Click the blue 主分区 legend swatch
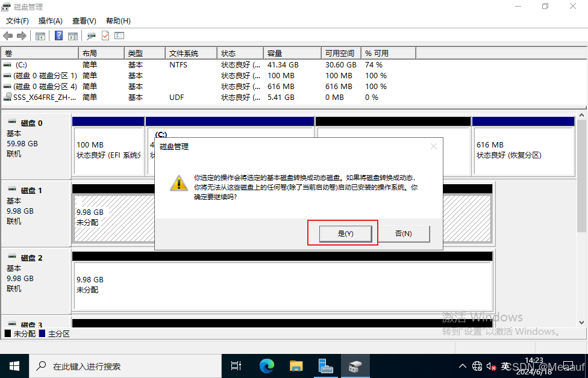This screenshot has height=378, width=588. 42,333
